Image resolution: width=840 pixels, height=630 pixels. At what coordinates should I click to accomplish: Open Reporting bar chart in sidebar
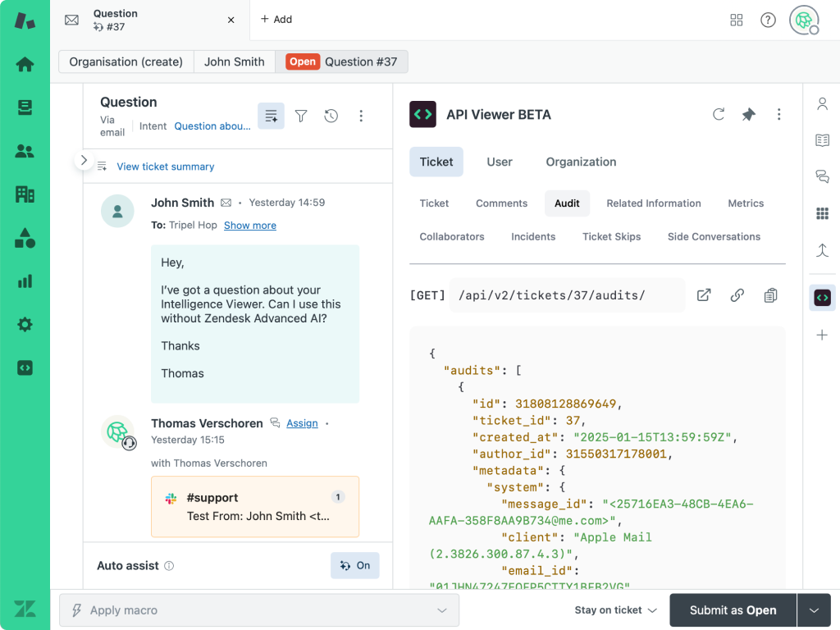coord(25,281)
